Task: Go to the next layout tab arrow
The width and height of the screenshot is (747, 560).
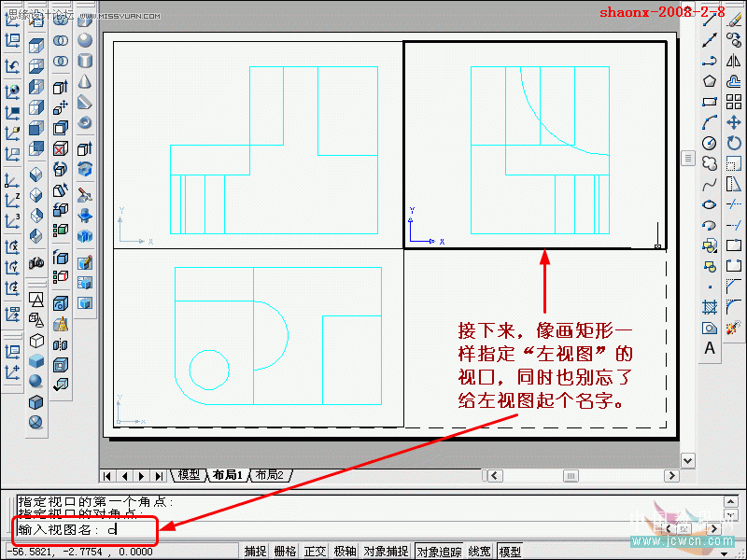Action: tap(142, 476)
